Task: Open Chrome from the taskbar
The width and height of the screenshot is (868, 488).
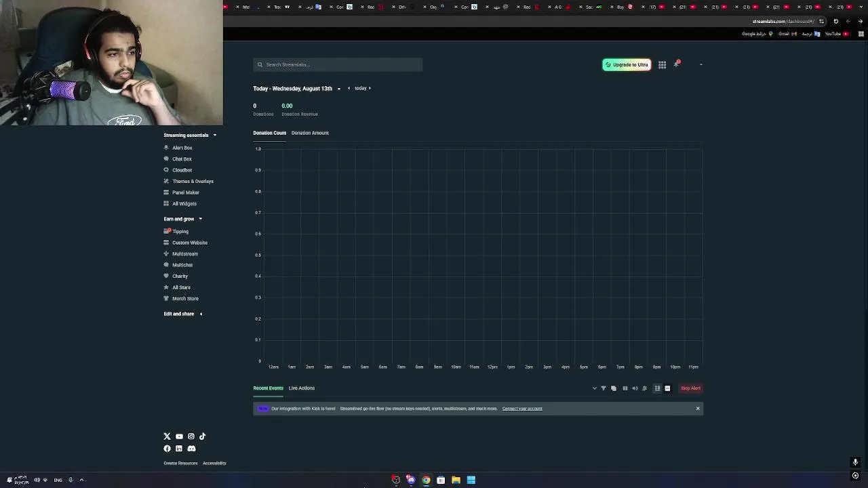Action: (x=426, y=480)
